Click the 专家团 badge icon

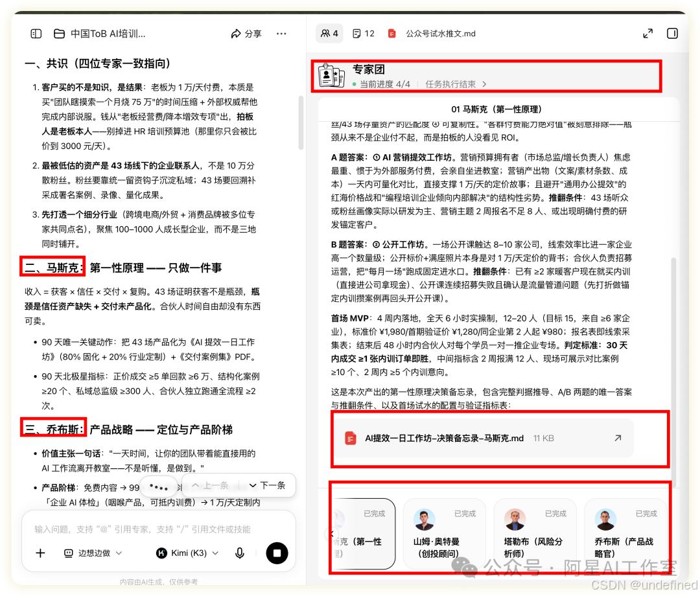[x=331, y=75]
